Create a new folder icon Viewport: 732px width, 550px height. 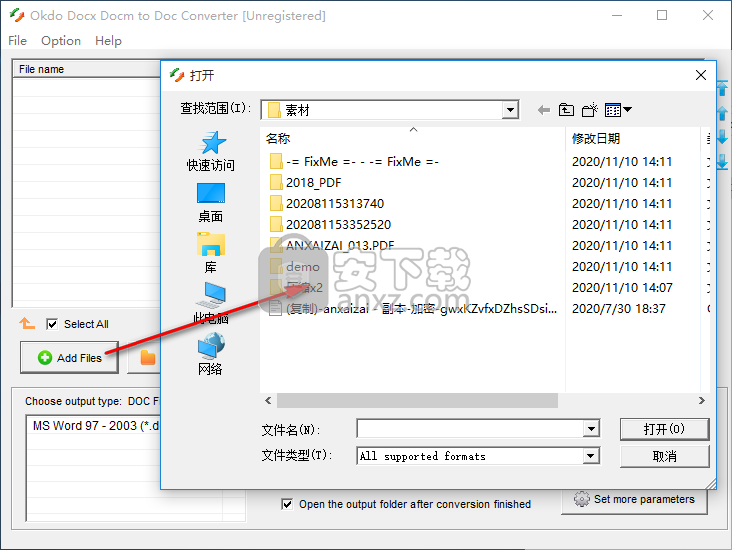(590, 110)
